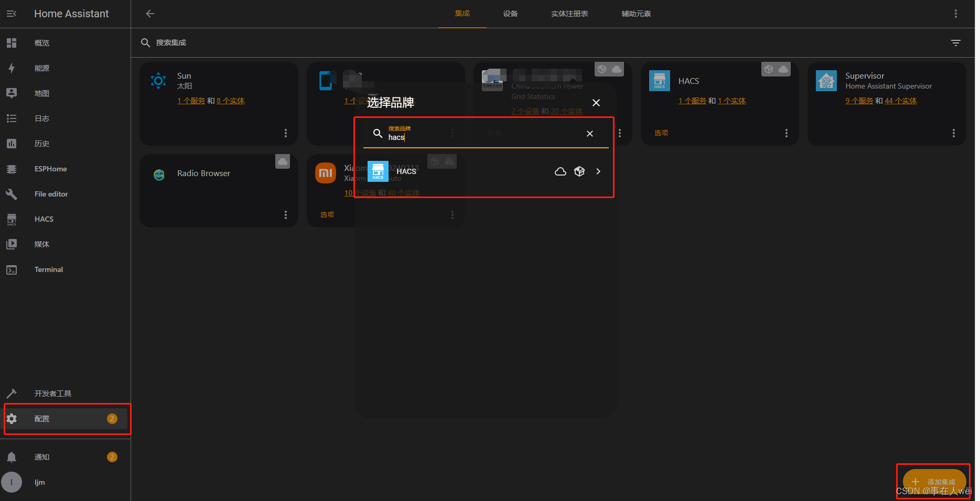Click 选项 on the Xiaomi card

tap(327, 215)
